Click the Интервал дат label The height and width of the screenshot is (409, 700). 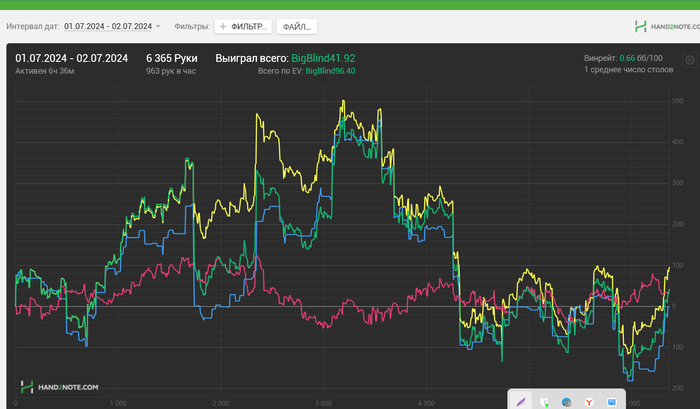(33, 26)
